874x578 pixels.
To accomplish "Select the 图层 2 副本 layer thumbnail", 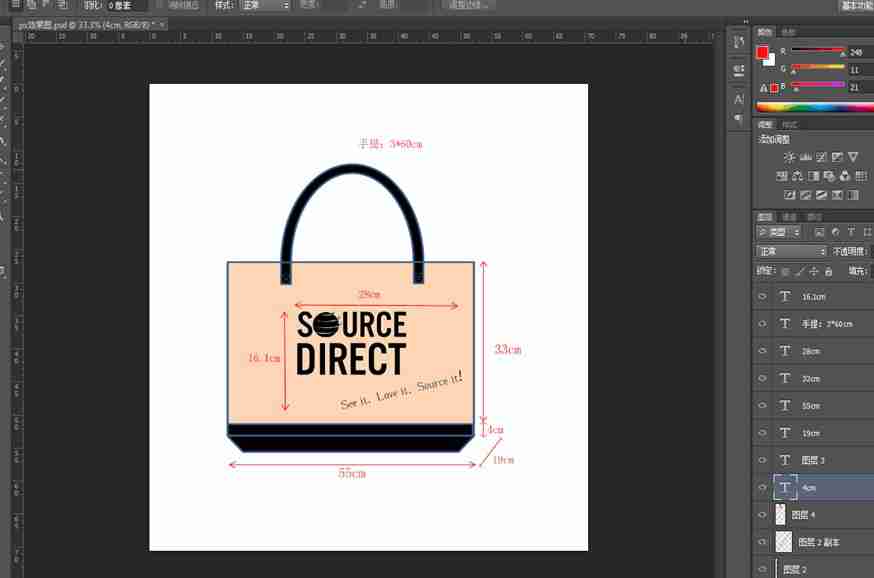I will pos(784,542).
